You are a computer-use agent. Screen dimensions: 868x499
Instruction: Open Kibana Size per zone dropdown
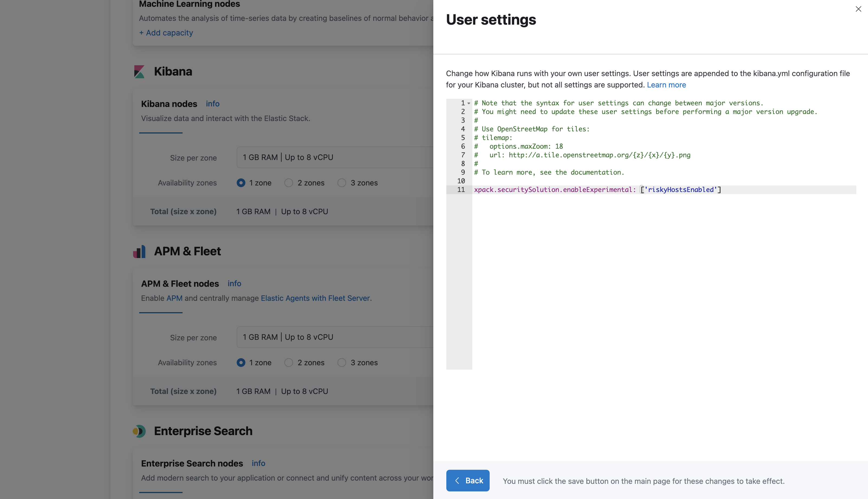(335, 157)
